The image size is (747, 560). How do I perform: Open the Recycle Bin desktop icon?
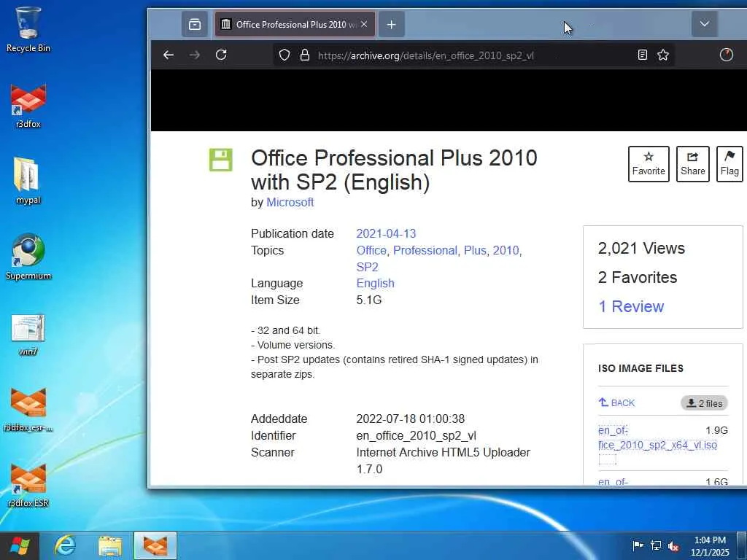(28, 29)
